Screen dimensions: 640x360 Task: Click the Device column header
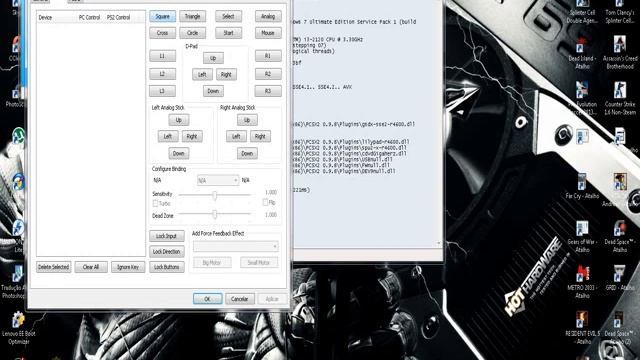point(45,18)
